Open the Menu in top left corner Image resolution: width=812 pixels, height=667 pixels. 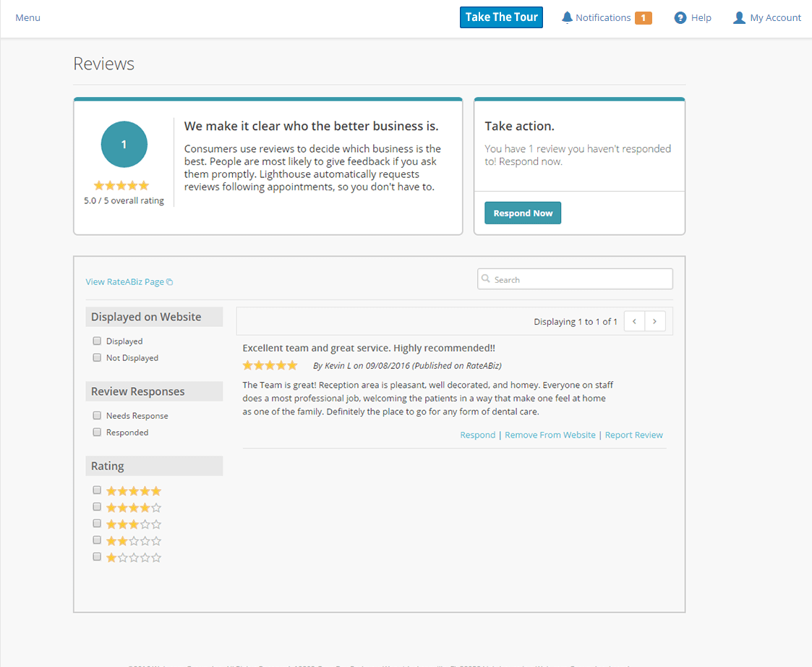pyautogui.click(x=27, y=17)
